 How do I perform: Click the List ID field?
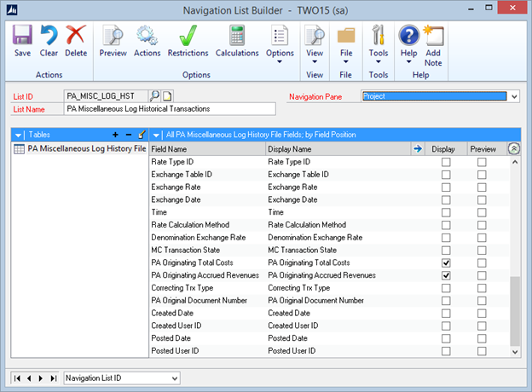tap(106, 96)
